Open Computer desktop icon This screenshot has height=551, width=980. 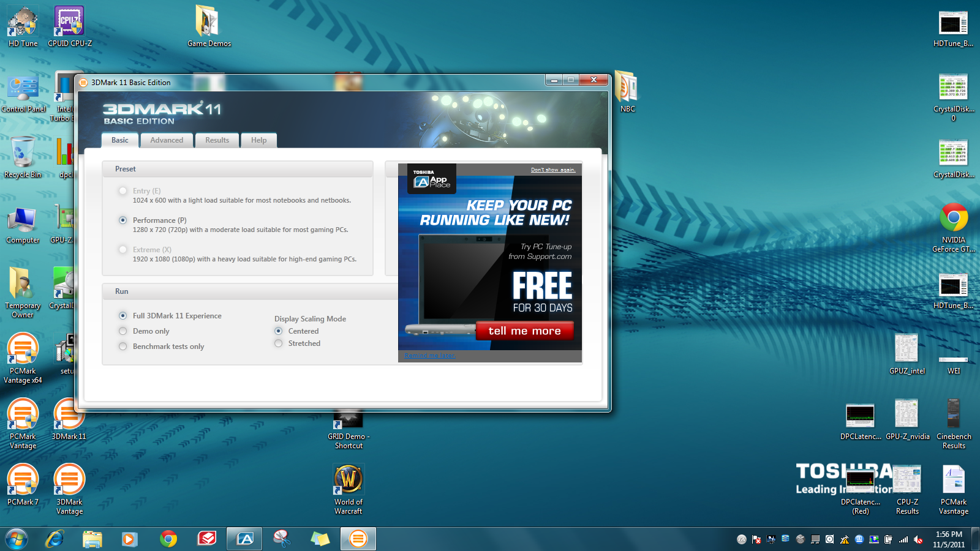tap(23, 225)
